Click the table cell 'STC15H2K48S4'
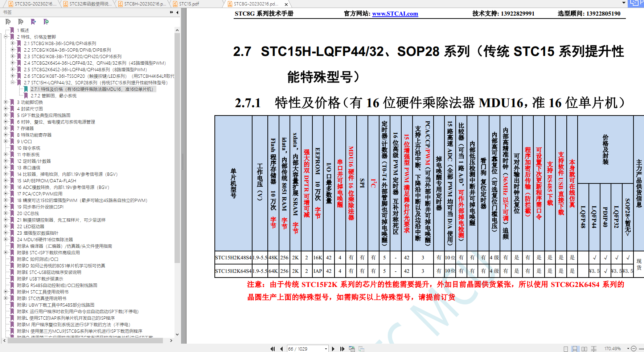Image resolution: width=644 pixels, height=352 pixels. point(233,258)
